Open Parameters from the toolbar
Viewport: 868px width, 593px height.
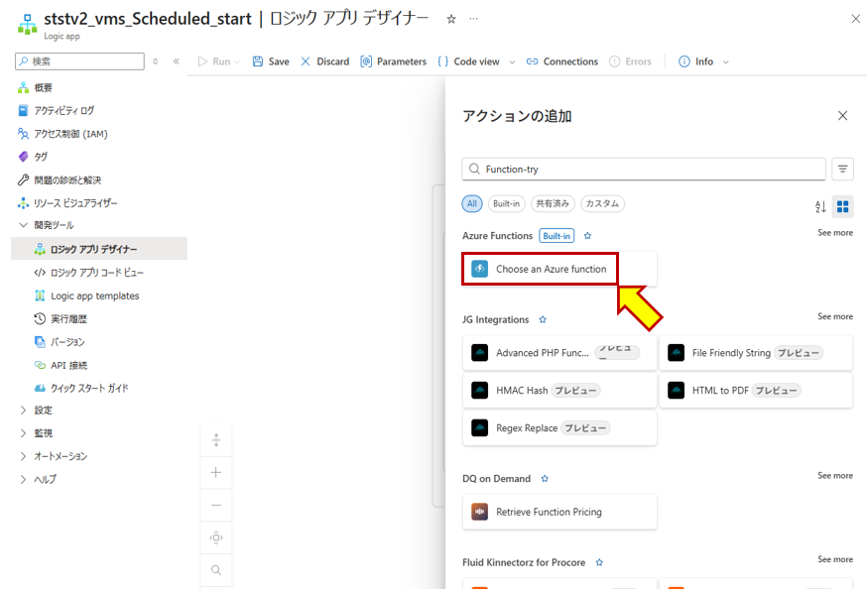coord(393,61)
